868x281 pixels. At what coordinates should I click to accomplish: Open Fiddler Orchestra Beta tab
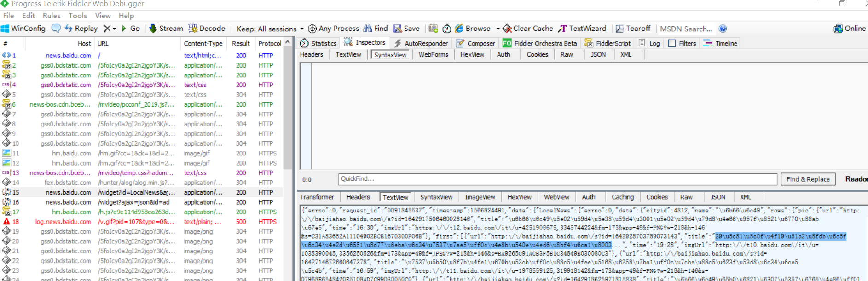pos(540,43)
